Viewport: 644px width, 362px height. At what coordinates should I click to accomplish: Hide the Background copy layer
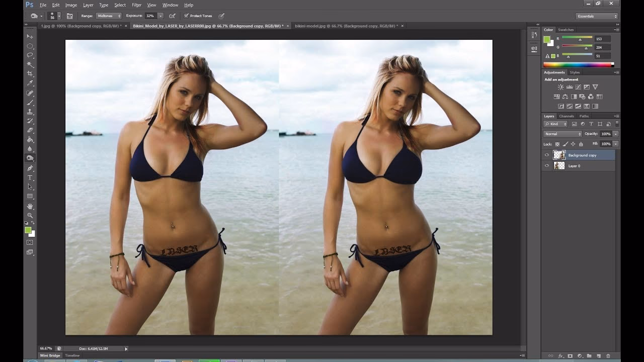546,155
